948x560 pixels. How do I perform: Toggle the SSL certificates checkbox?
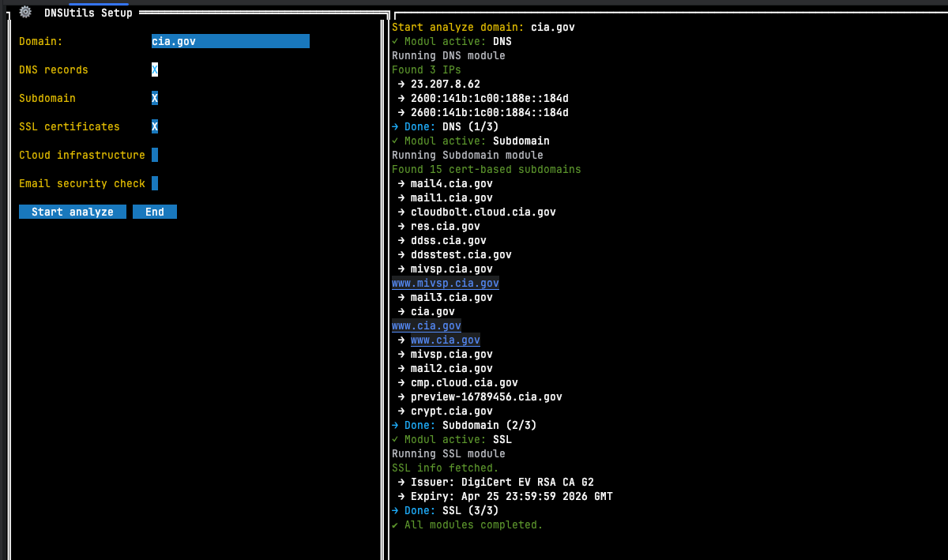(x=155, y=126)
